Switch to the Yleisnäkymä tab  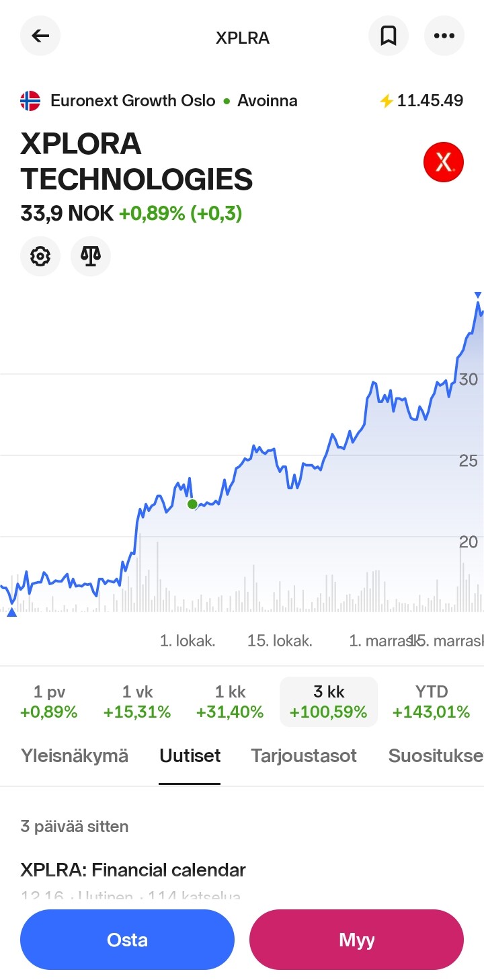click(x=75, y=755)
